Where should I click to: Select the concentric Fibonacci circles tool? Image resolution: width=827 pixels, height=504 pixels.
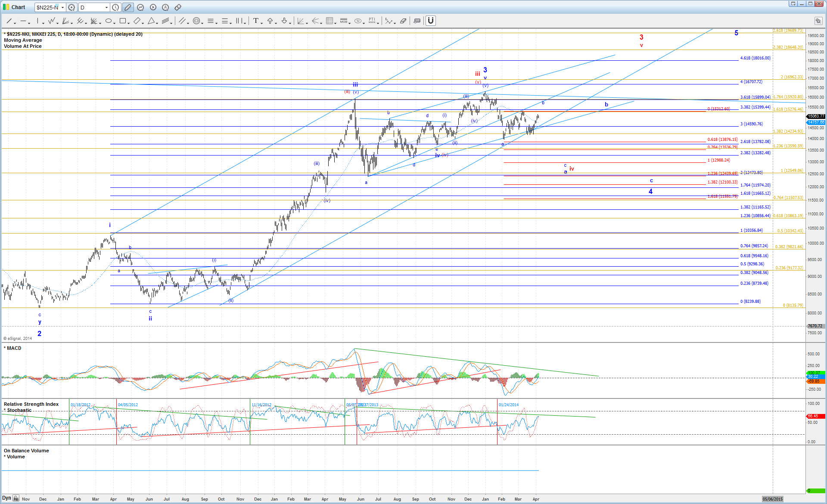(196, 21)
